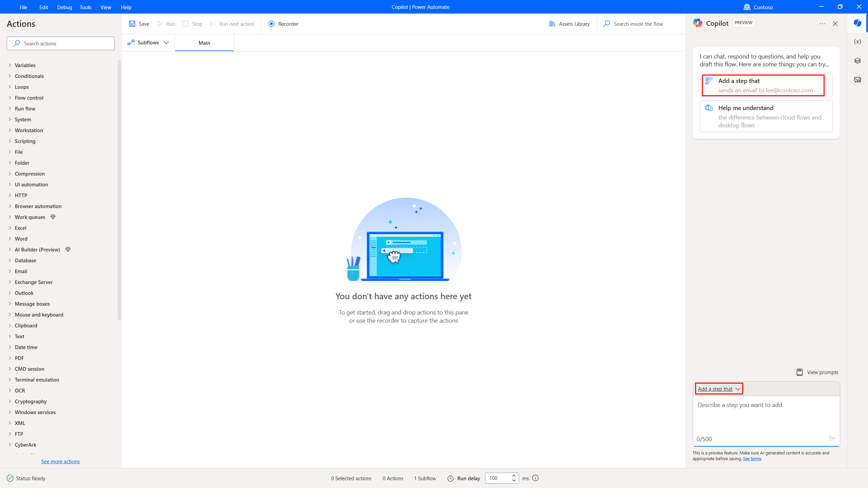This screenshot has width=868, height=488.
Task: Click the Save icon in toolbar
Action: [132, 24]
